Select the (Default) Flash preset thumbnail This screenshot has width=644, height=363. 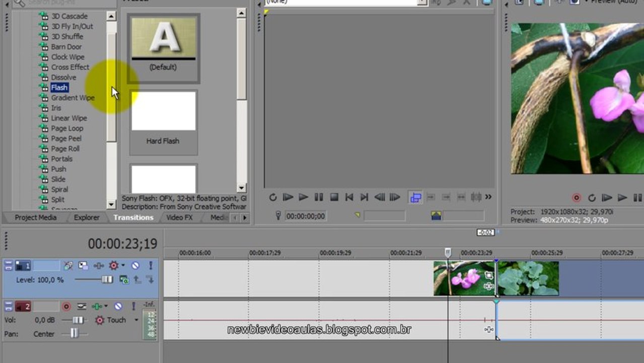pyautogui.click(x=163, y=48)
